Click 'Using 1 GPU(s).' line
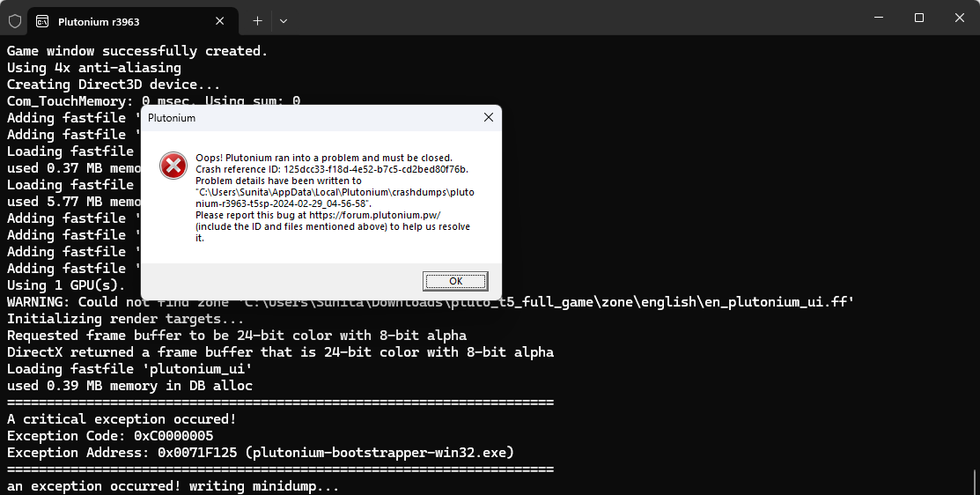The height and width of the screenshot is (495, 980). [x=66, y=285]
